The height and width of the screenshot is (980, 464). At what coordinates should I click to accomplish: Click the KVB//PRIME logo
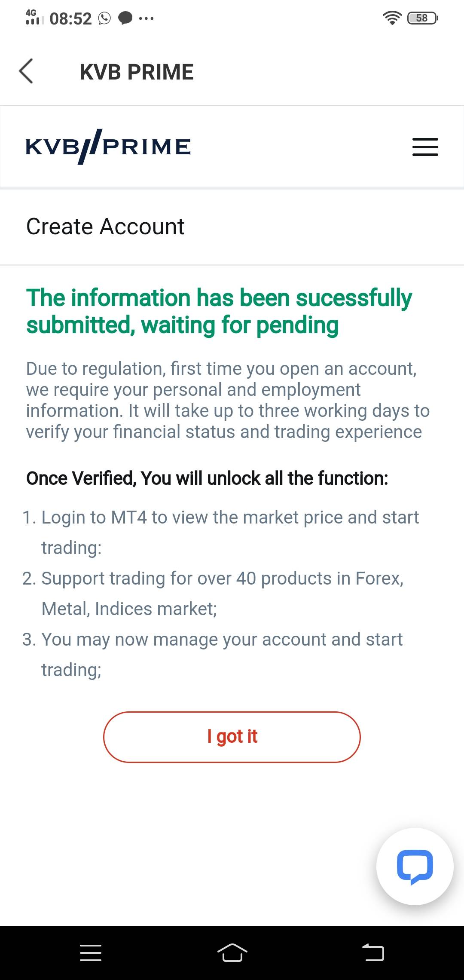coord(108,147)
